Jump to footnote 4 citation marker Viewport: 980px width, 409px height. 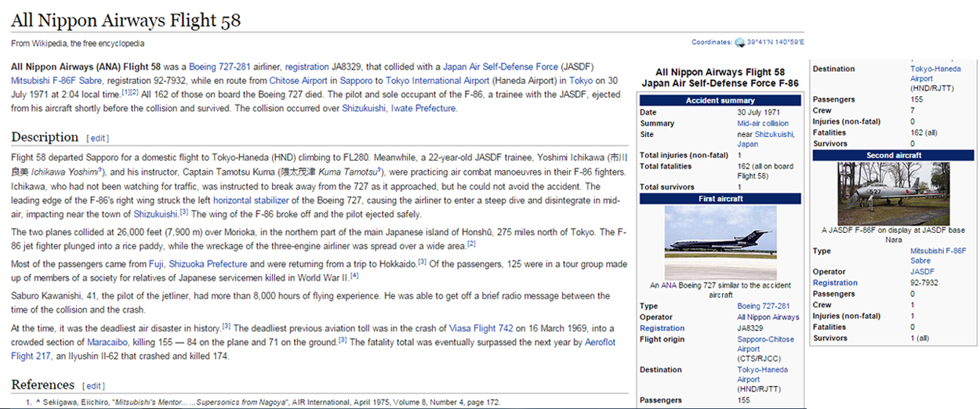click(354, 275)
